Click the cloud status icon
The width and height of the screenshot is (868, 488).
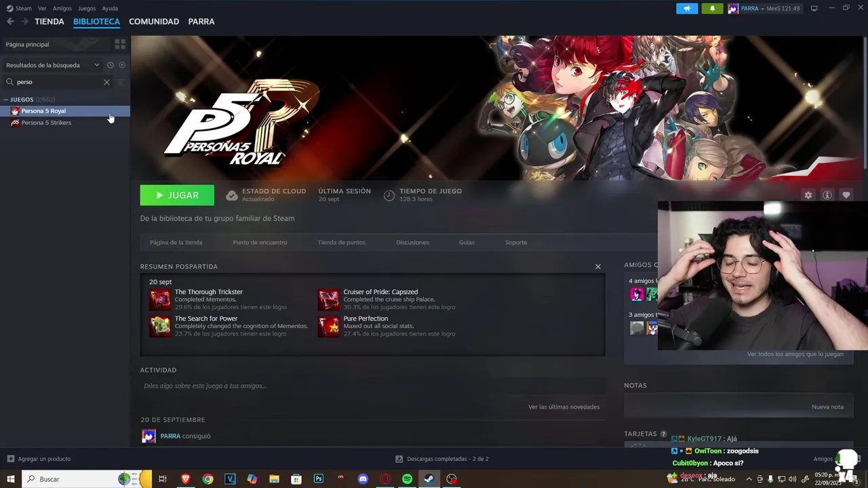[x=232, y=195]
